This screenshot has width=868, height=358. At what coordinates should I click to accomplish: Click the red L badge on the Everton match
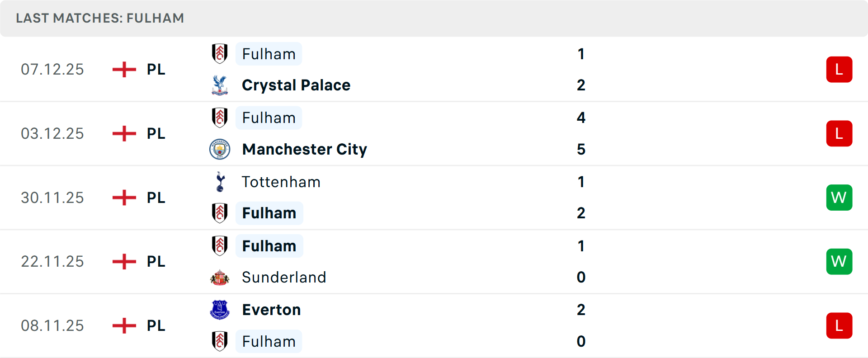point(839,325)
